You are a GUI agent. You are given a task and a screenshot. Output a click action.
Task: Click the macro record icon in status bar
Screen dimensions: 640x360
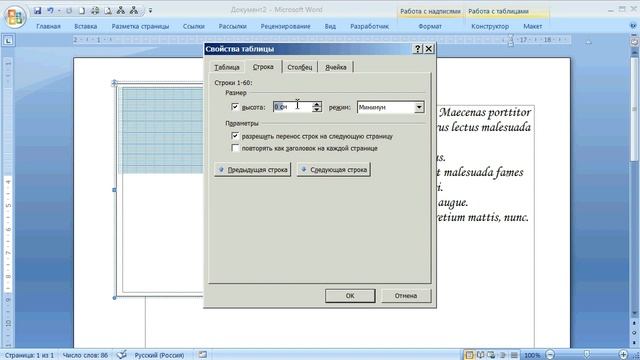coord(202,355)
